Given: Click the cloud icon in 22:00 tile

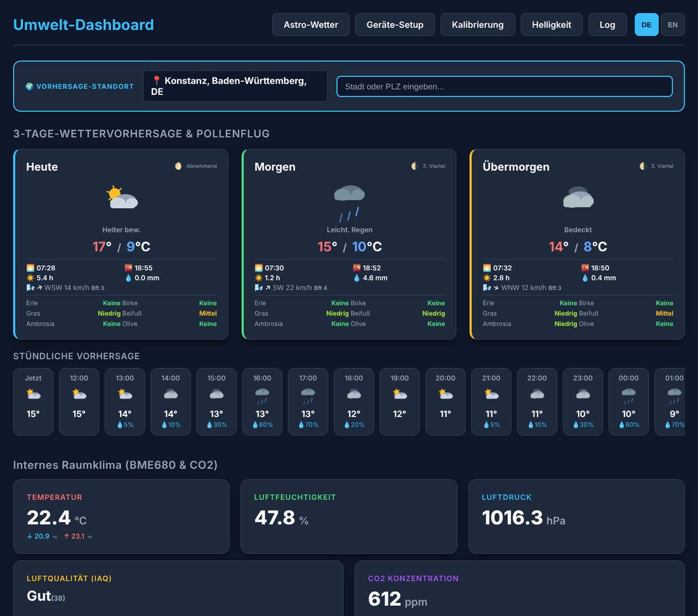Looking at the screenshot, I should (537, 394).
